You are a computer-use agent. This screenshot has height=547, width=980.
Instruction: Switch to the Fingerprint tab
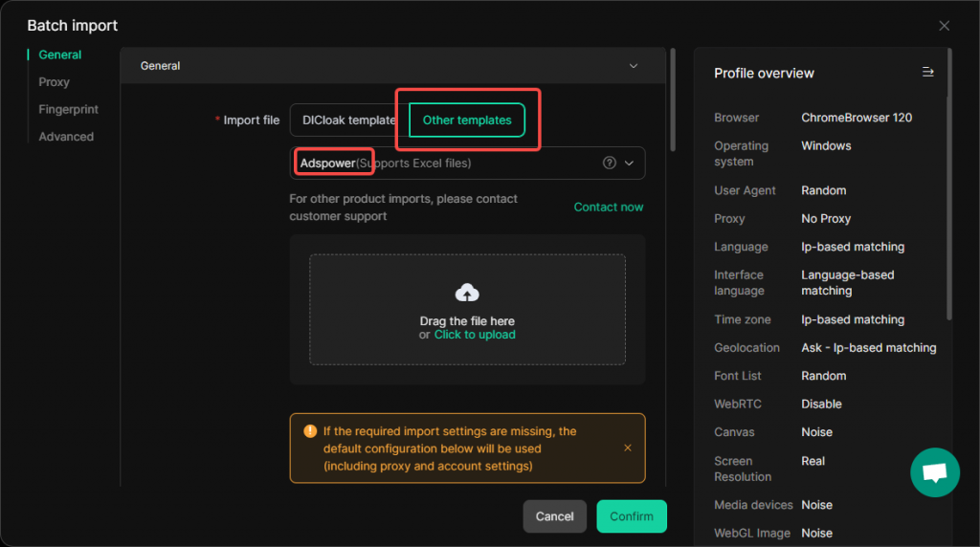[68, 109]
